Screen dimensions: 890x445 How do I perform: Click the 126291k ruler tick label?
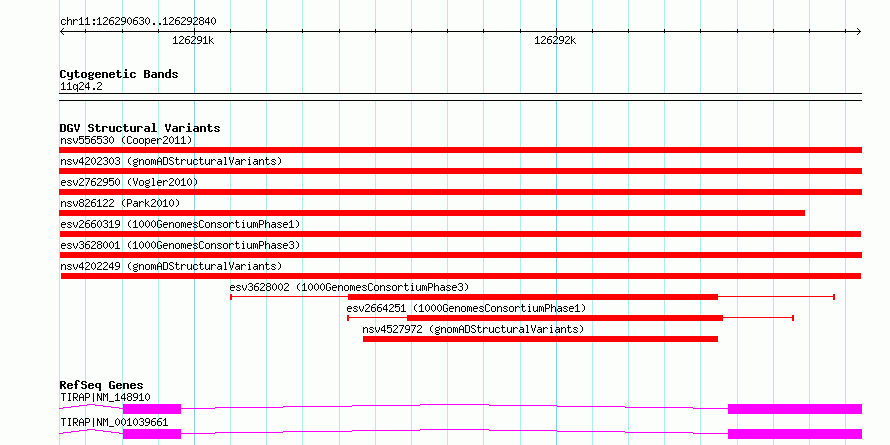tap(193, 40)
